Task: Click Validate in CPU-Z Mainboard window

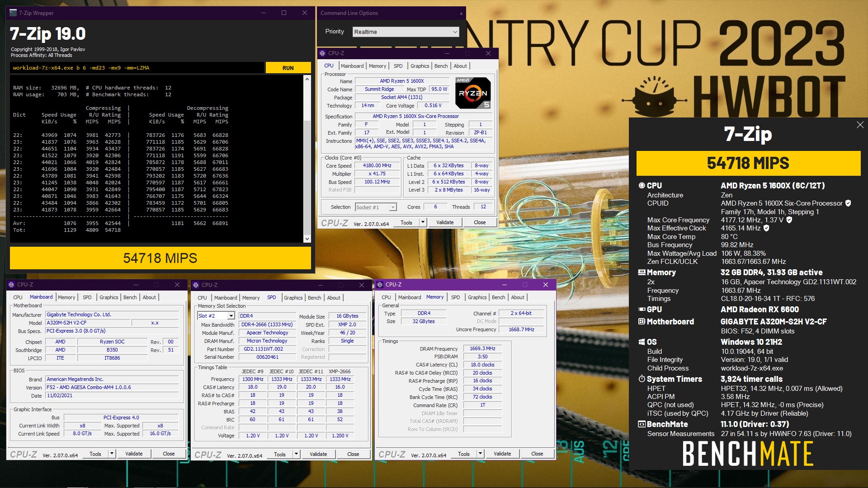Action: point(134,454)
